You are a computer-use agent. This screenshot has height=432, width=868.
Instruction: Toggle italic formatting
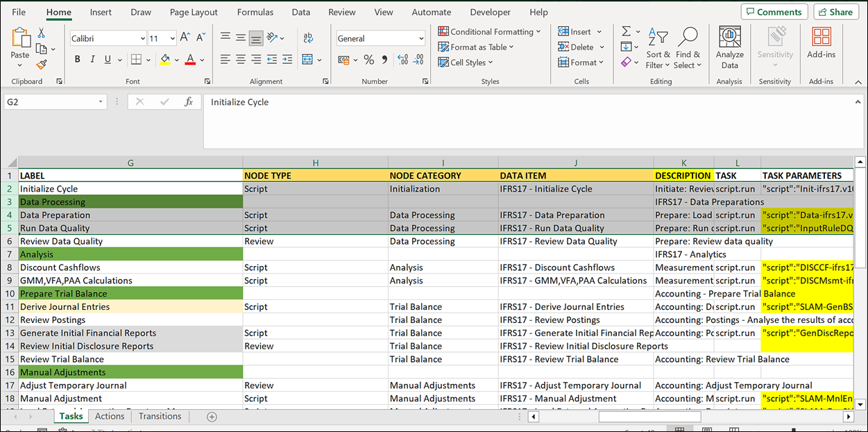pos(92,59)
